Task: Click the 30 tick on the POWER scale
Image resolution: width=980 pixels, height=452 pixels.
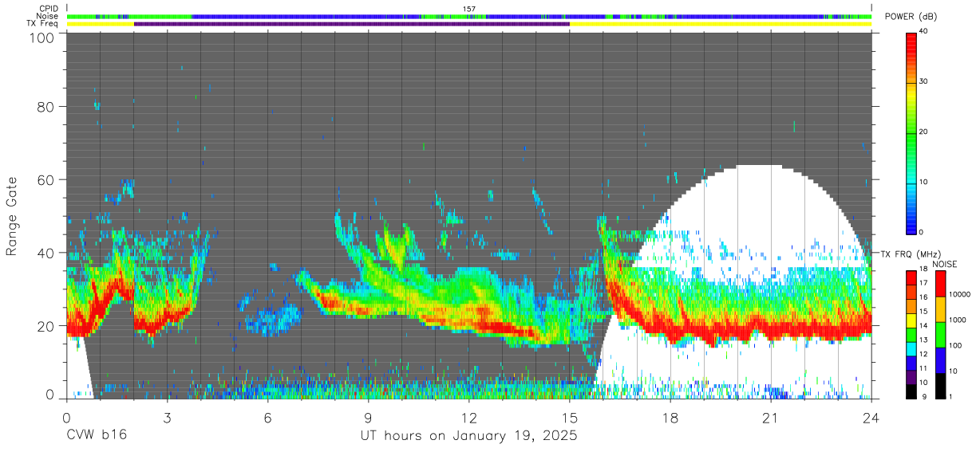Action: [x=924, y=81]
